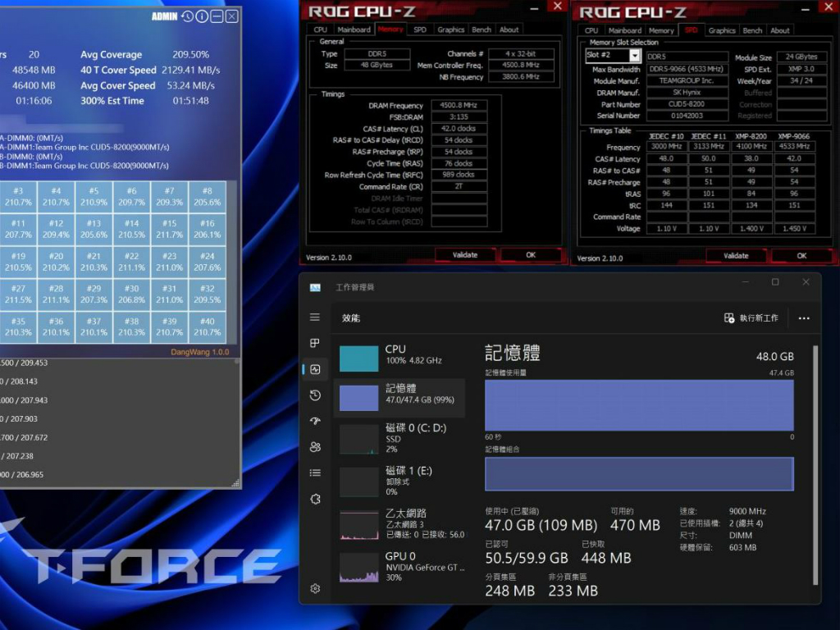Click OK in left CPU-Z window
840x630 pixels.
click(531, 255)
